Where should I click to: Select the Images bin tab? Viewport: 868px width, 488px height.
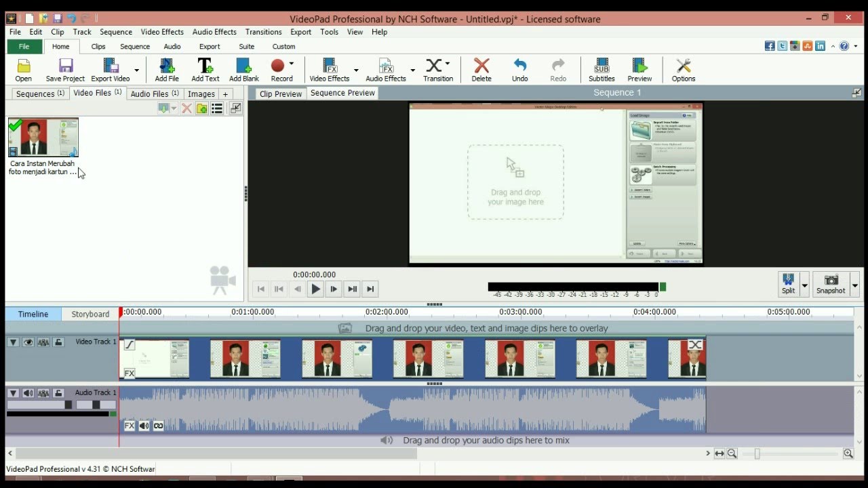tap(201, 94)
